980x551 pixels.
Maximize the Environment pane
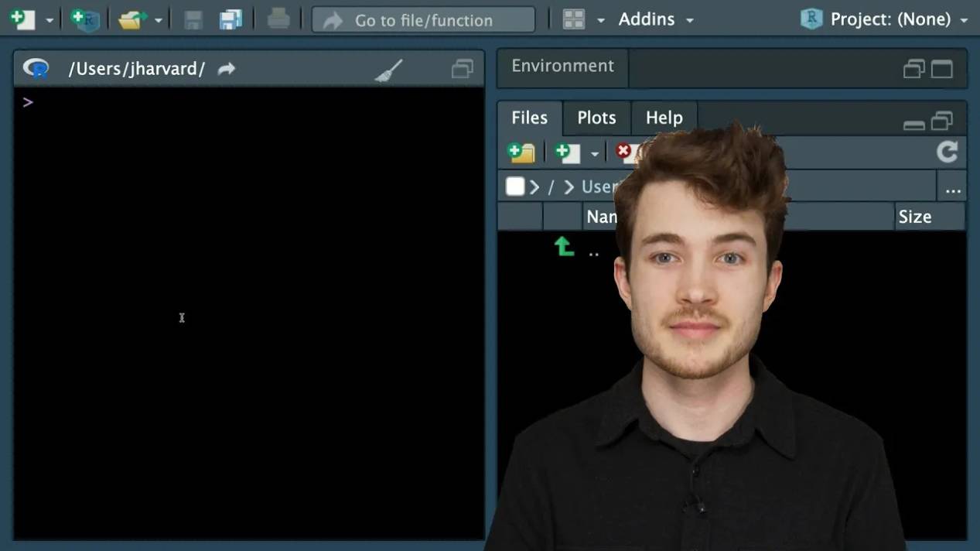click(941, 70)
